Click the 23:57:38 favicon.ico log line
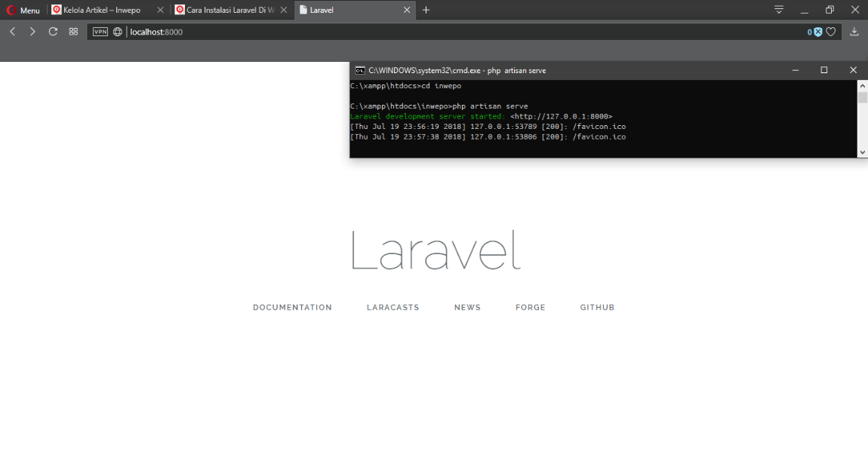The image size is (868, 469). pyautogui.click(x=488, y=136)
